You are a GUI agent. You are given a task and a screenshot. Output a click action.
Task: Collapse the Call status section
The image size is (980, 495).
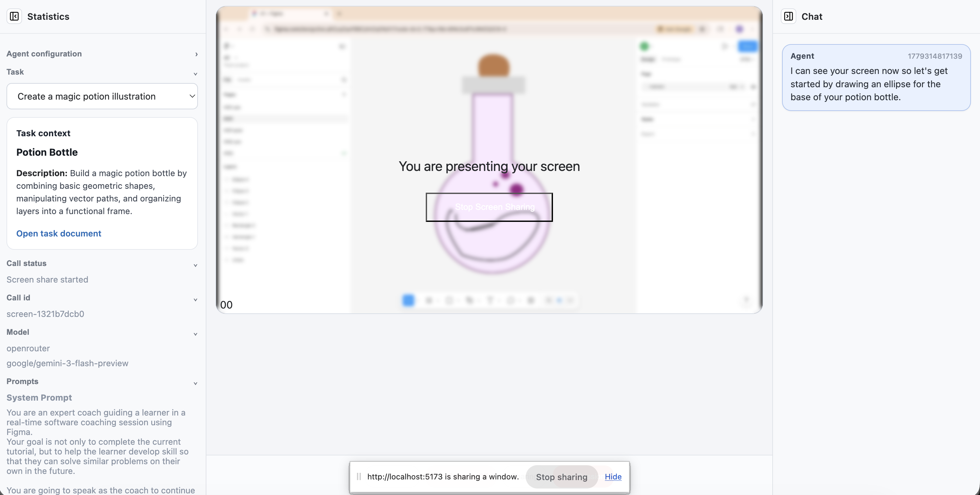[x=196, y=265]
